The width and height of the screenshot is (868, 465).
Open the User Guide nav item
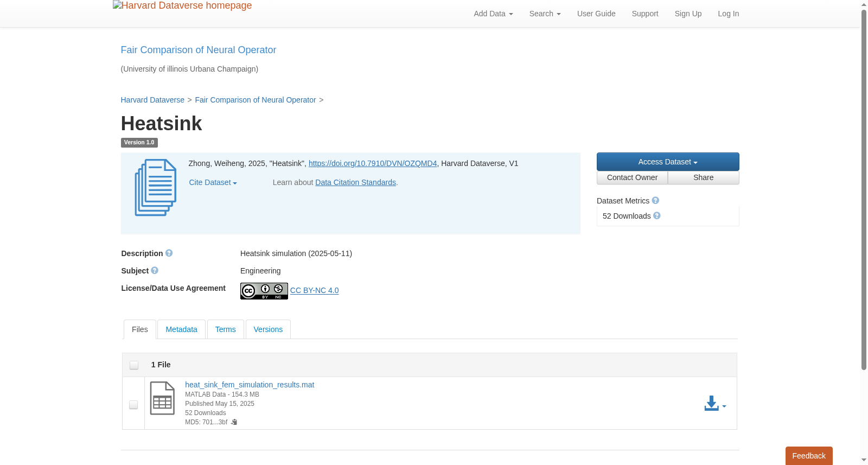pyautogui.click(x=596, y=14)
